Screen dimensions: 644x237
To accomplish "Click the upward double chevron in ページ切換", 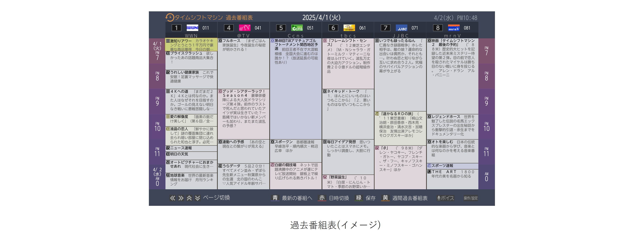I will (x=190, y=198).
